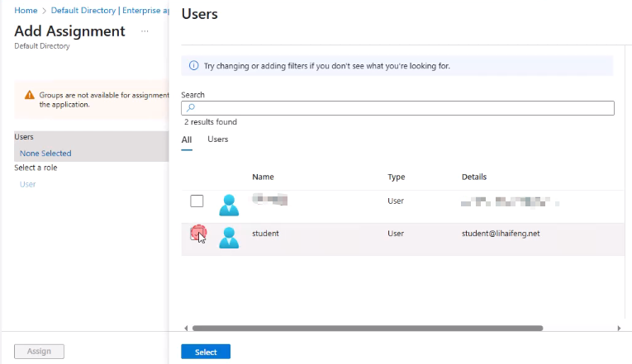Click the User role link
The image size is (632, 364).
[x=28, y=184]
